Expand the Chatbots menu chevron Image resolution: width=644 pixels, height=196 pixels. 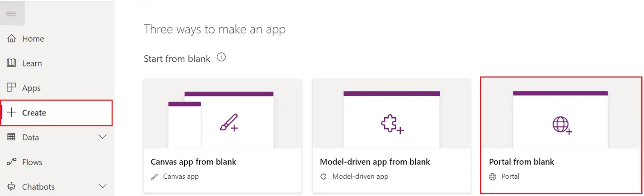pyautogui.click(x=103, y=186)
